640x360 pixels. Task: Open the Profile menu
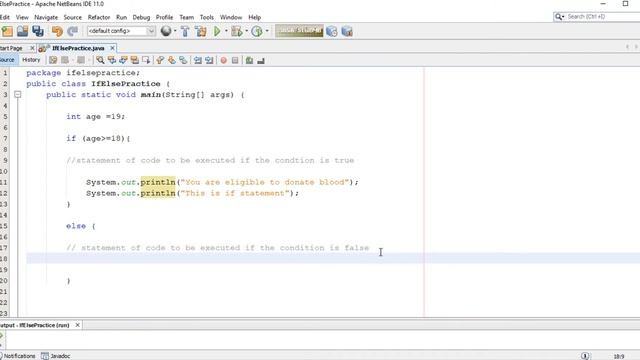point(164,17)
